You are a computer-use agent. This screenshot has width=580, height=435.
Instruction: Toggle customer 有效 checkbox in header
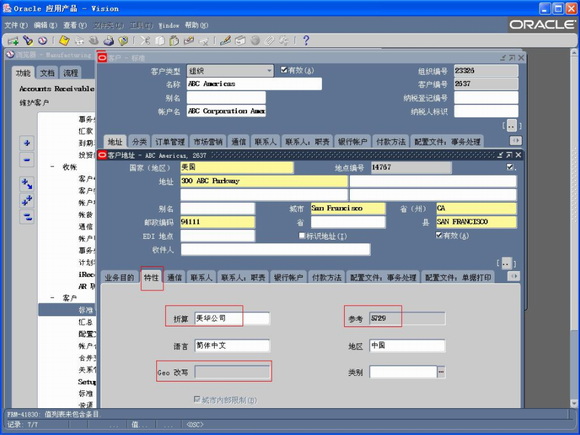[x=284, y=70]
